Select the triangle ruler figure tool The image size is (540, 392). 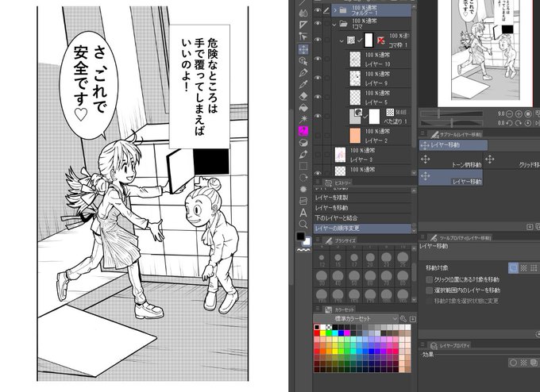tap(303, 25)
